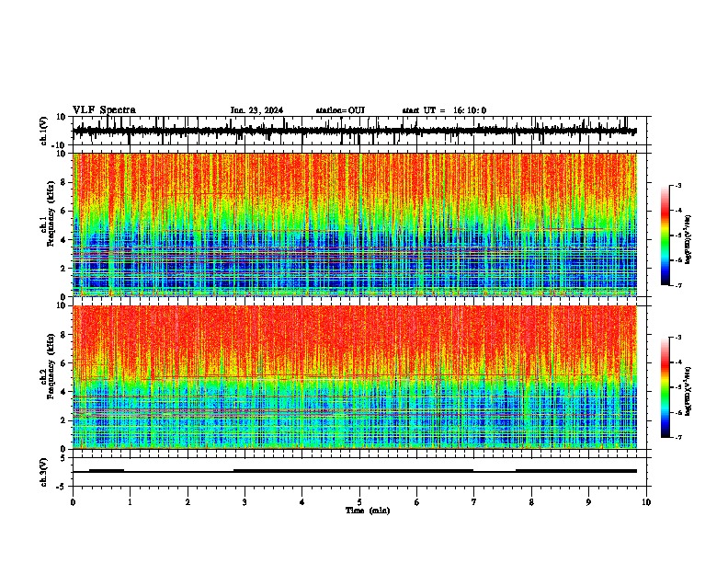Click the "station=OUJ" header text
The height and width of the screenshot is (563, 728).
point(340,110)
